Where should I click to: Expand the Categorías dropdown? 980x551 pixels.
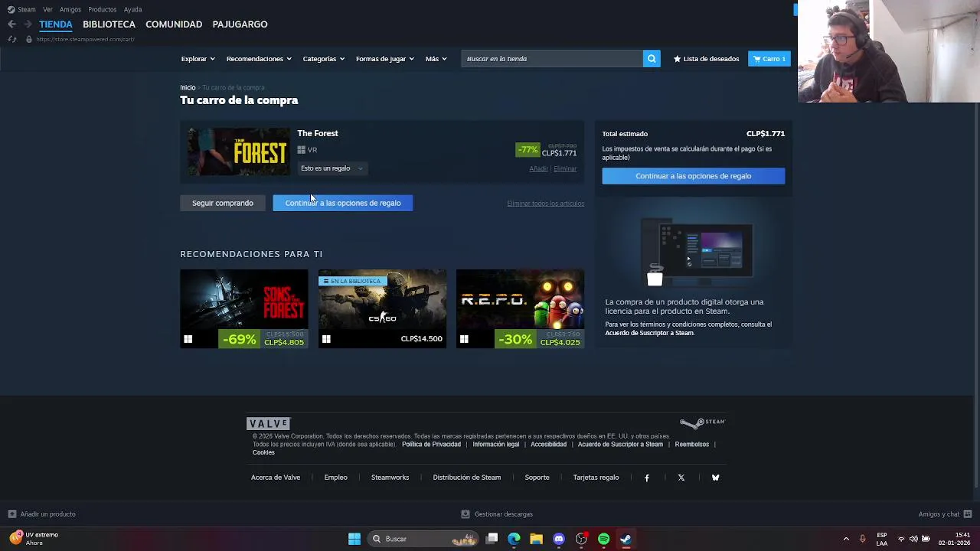tap(323, 59)
